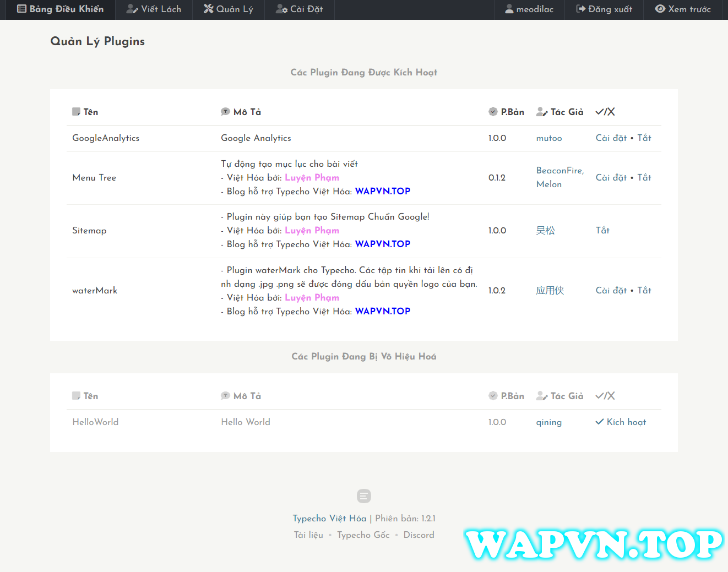Click Menu Tree plugin name
Viewport: 728px width, 572px height.
pyautogui.click(x=94, y=178)
